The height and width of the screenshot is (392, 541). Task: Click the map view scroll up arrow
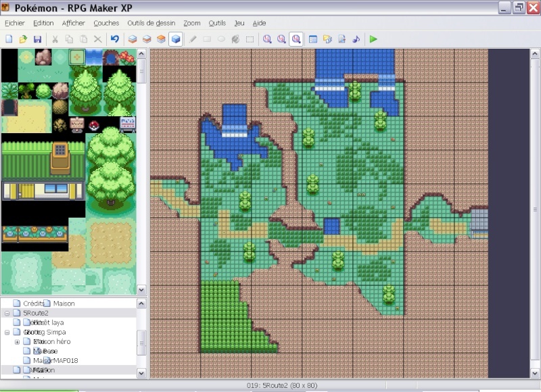tap(535, 54)
